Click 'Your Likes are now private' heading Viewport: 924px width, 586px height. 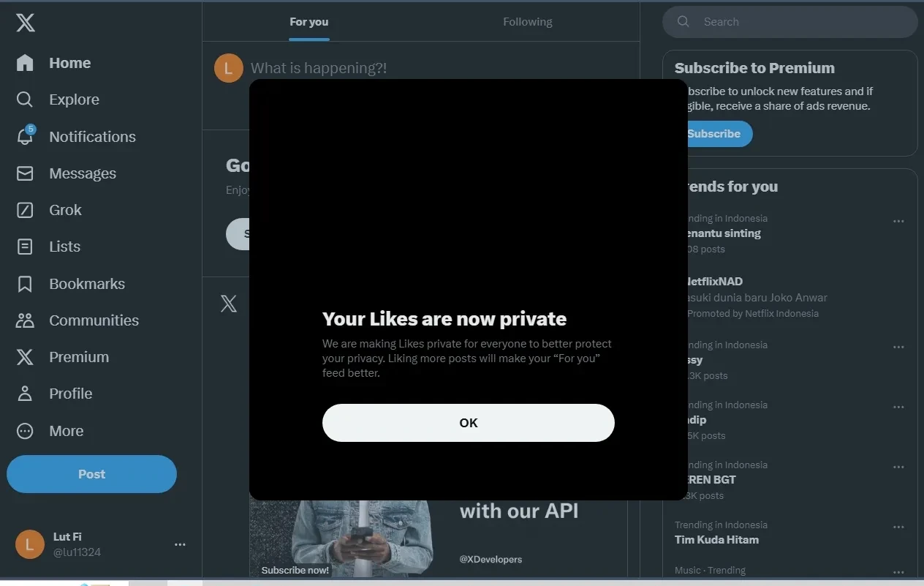click(444, 319)
